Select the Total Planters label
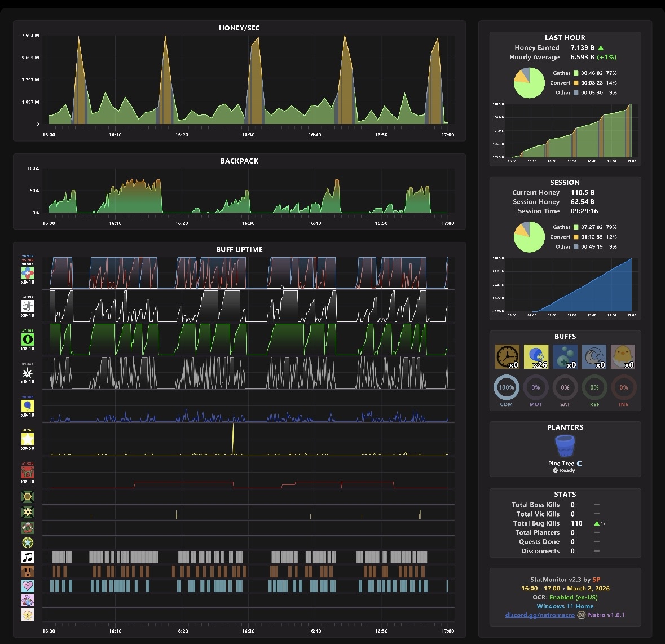This screenshot has width=665, height=644. tap(538, 532)
